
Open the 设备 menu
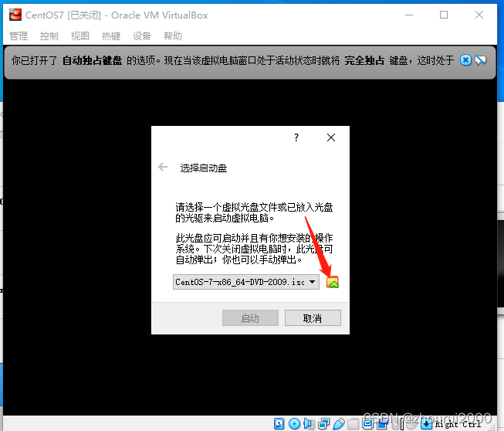(x=142, y=36)
